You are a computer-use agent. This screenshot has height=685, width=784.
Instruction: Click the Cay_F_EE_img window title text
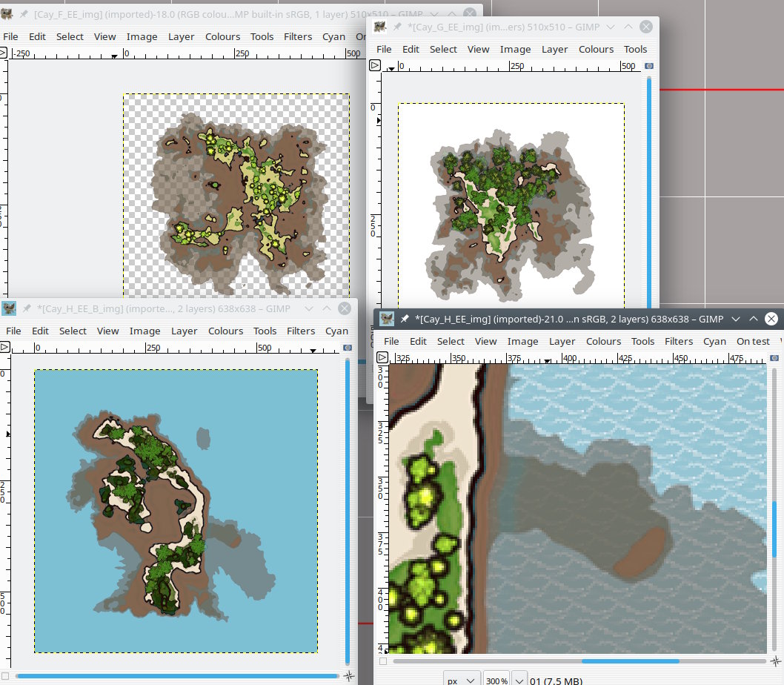[228, 14]
